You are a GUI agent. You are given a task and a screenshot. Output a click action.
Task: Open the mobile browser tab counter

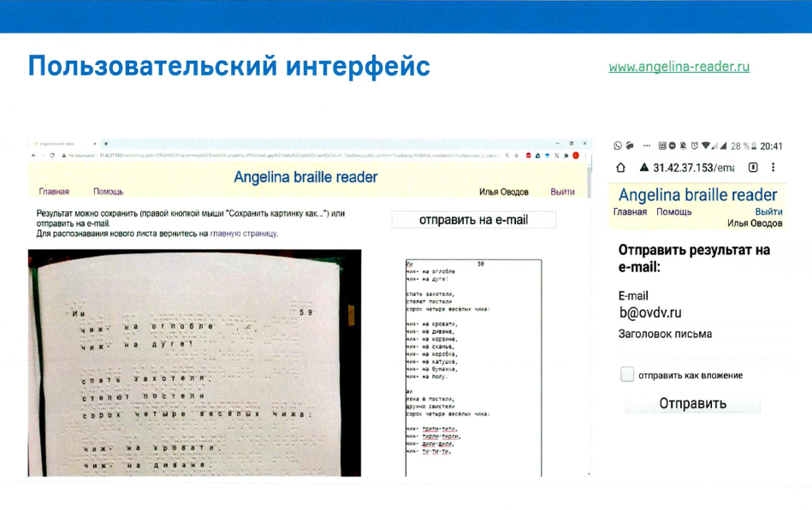tap(753, 168)
